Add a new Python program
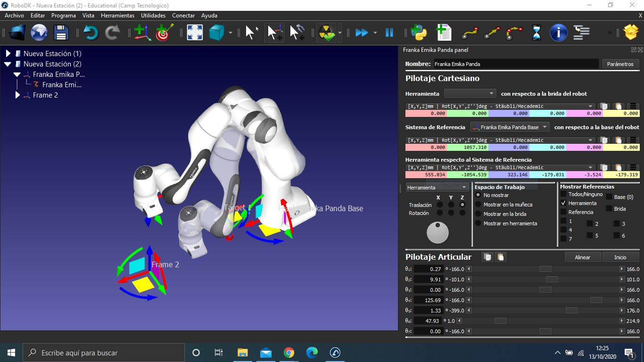Viewport: 644px width, 362px height. [418, 33]
